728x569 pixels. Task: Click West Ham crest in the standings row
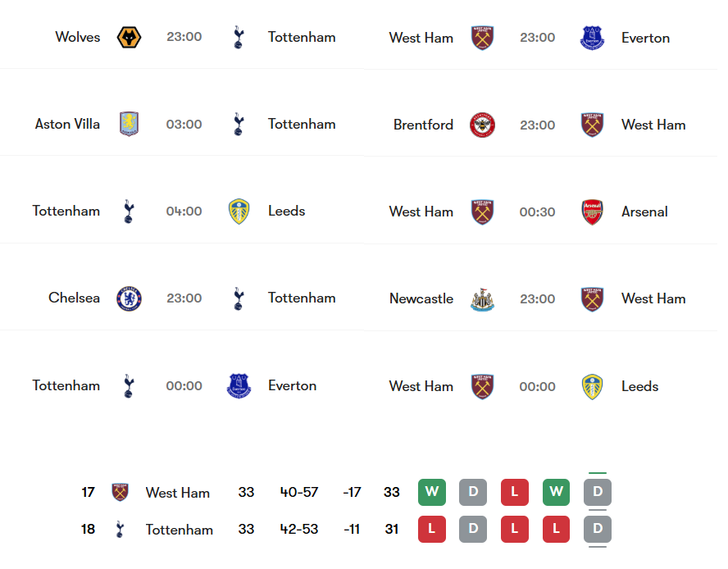point(121,493)
